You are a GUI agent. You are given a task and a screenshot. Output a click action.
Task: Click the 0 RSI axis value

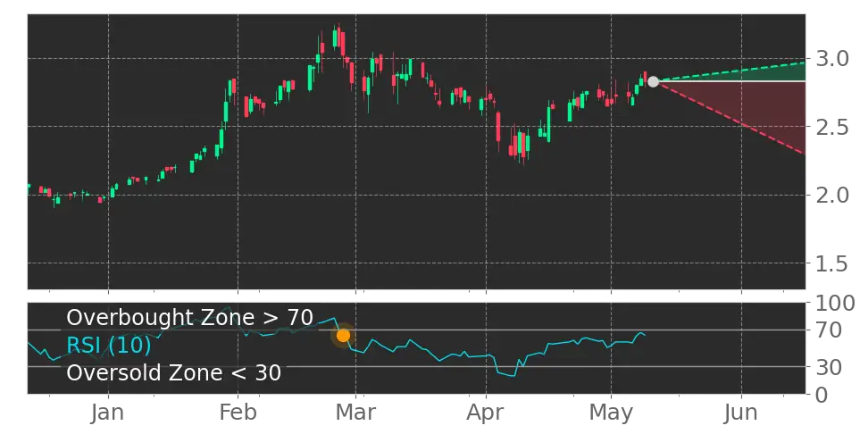[822, 395]
